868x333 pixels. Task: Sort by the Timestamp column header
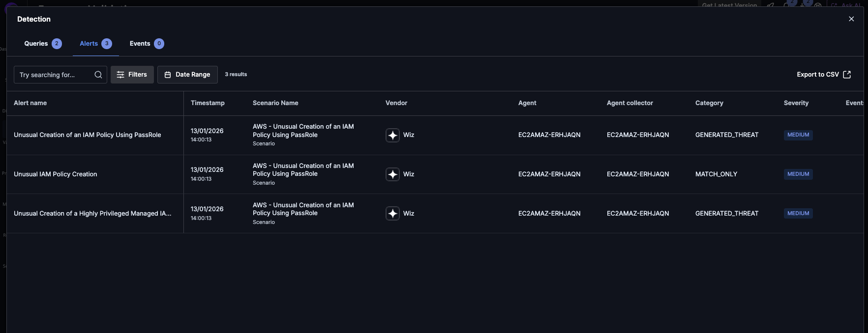coord(208,103)
